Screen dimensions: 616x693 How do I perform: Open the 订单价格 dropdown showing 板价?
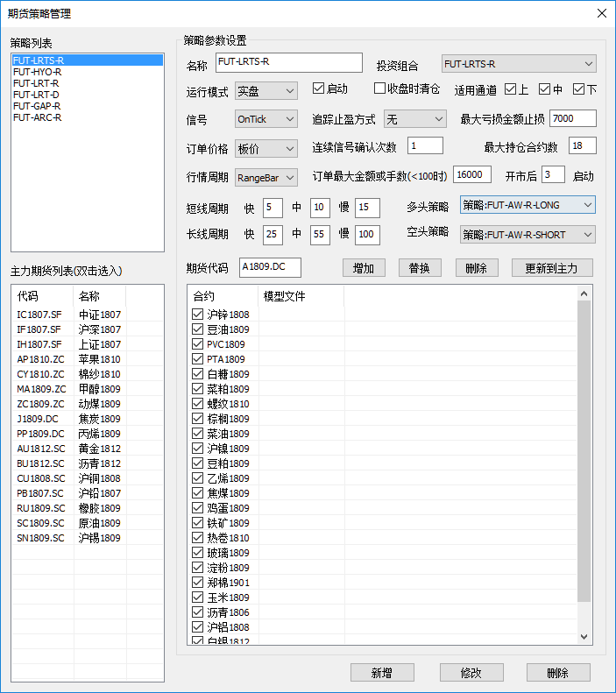[x=266, y=149]
